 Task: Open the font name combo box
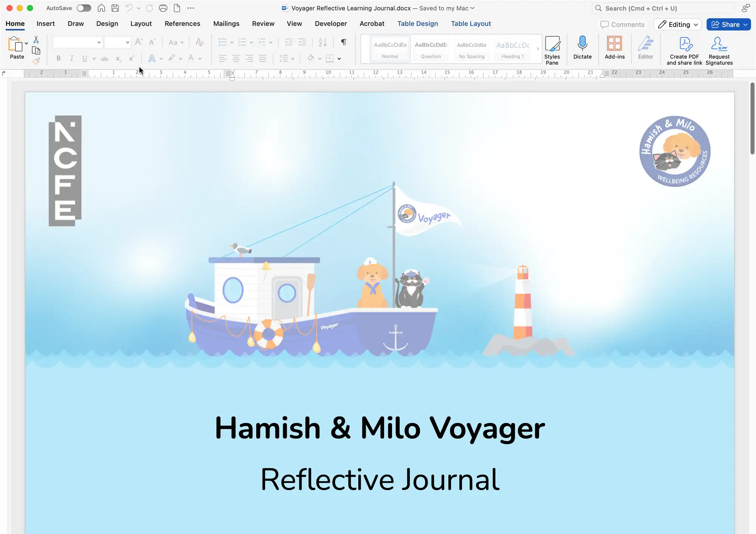tap(77, 42)
